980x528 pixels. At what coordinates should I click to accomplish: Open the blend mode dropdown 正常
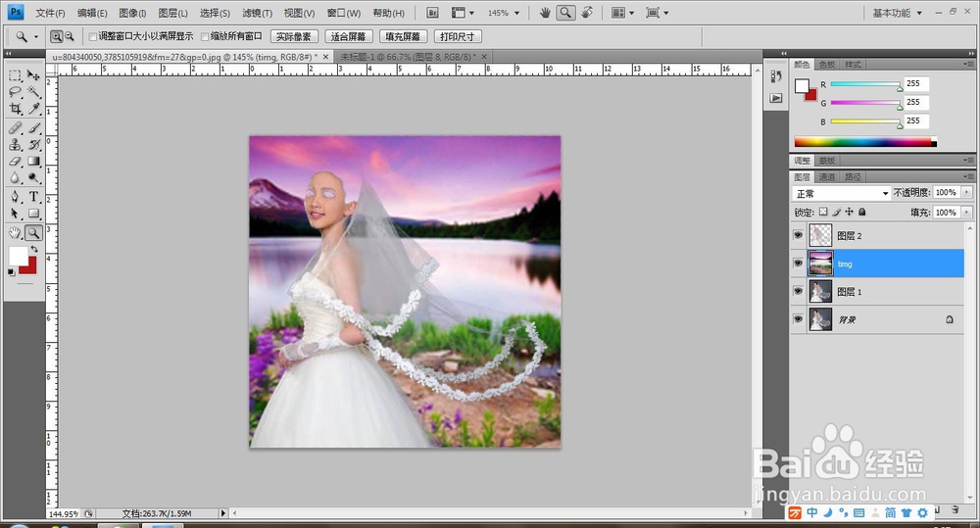pyautogui.click(x=841, y=193)
